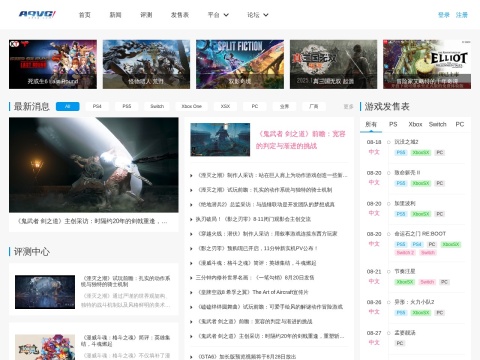Image resolution: width=480 pixels, height=360 pixels.
Task: Open the 新闻 news nav item
Action: 115,15
